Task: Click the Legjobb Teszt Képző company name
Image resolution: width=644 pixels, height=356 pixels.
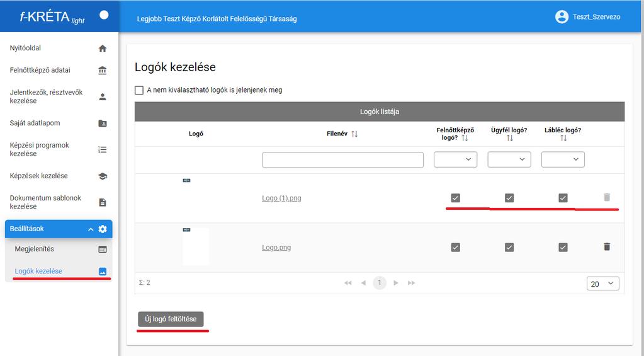Action: (x=217, y=19)
